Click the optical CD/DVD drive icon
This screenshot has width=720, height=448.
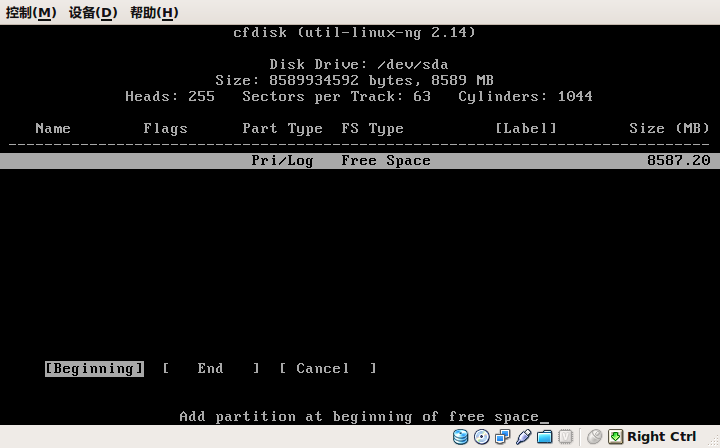481,437
